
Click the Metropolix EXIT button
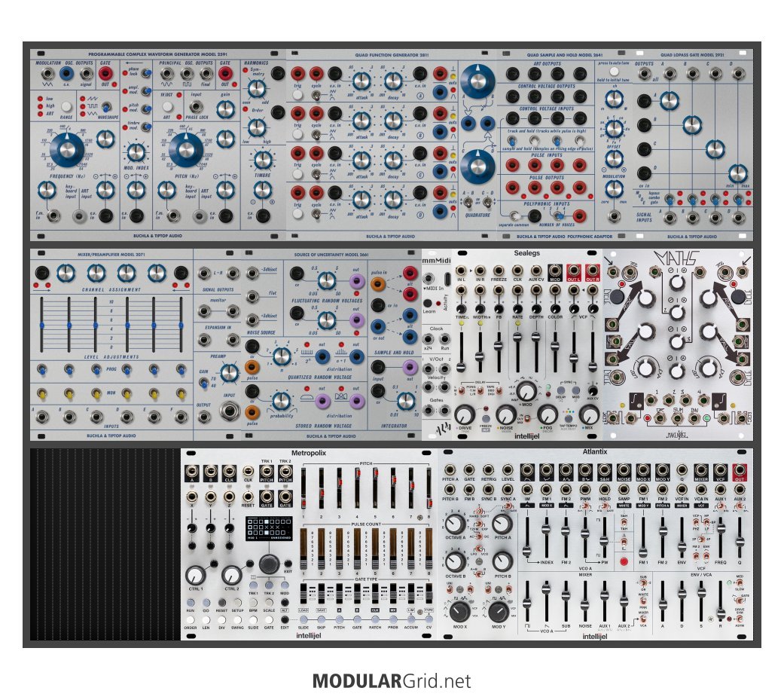[x=288, y=564]
